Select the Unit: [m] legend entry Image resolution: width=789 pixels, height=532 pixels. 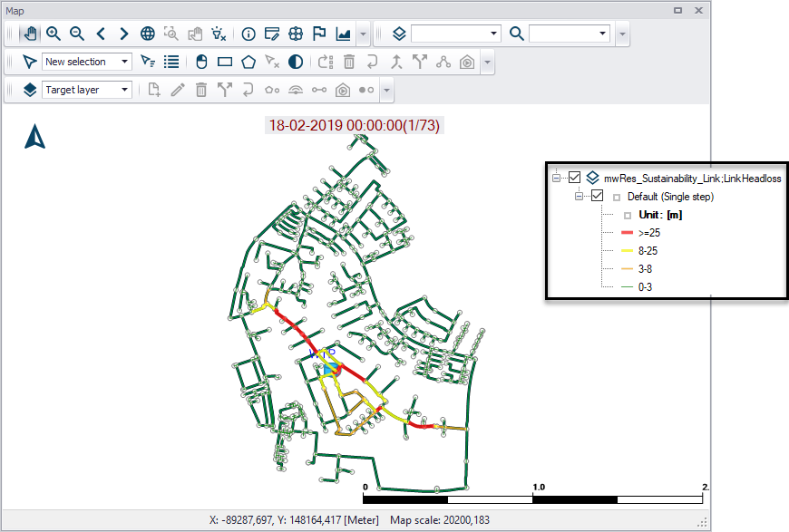click(x=660, y=215)
